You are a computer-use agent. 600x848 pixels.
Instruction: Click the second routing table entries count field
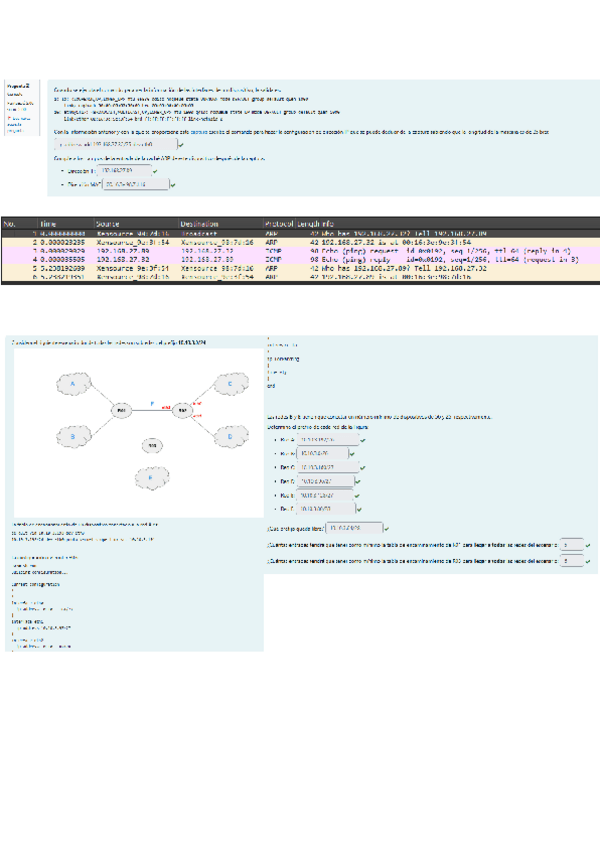(572, 561)
